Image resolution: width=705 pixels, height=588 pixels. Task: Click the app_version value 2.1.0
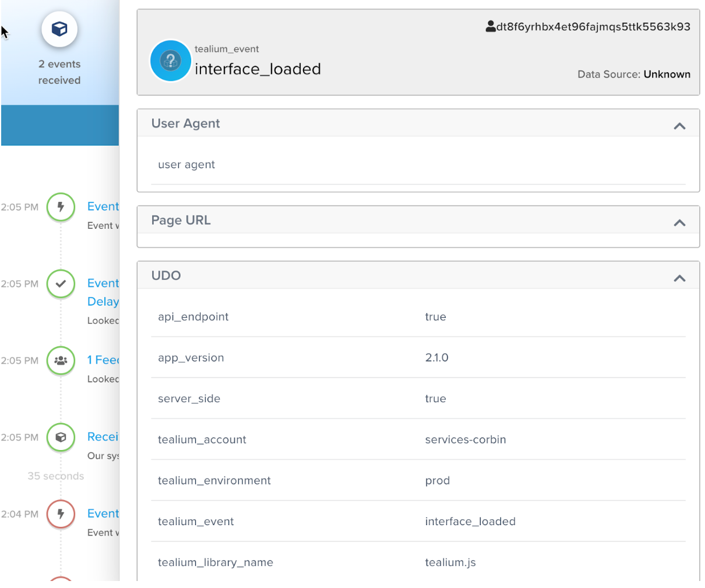(x=436, y=357)
